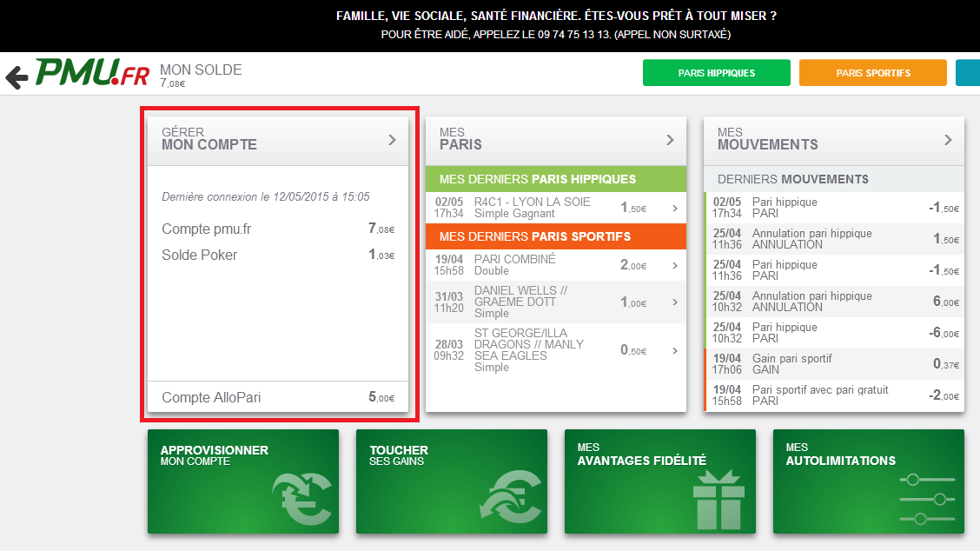Open the Mes Paris header
Viewport: 980px width, 551px height.
click(556, 141)
